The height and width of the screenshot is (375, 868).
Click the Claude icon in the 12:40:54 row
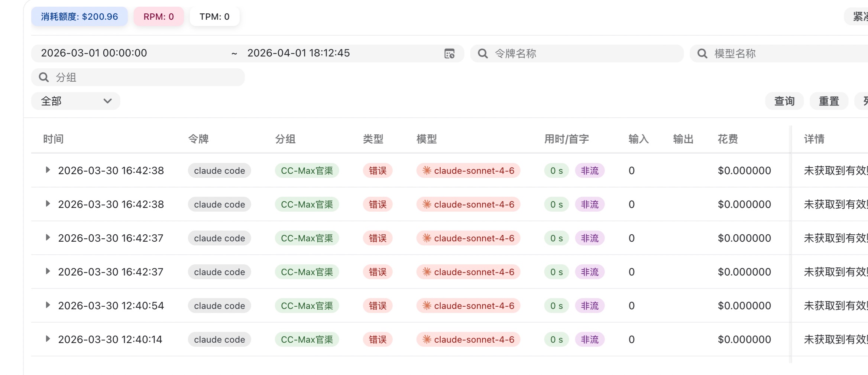(x=427, y=306)
